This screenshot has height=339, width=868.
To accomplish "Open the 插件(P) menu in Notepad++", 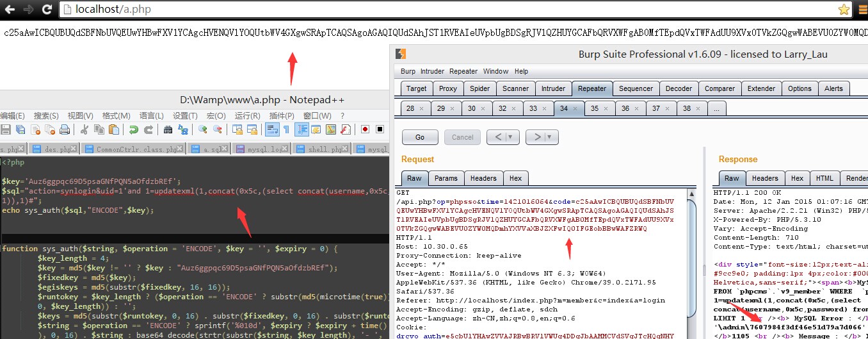I will coord(282,115).
